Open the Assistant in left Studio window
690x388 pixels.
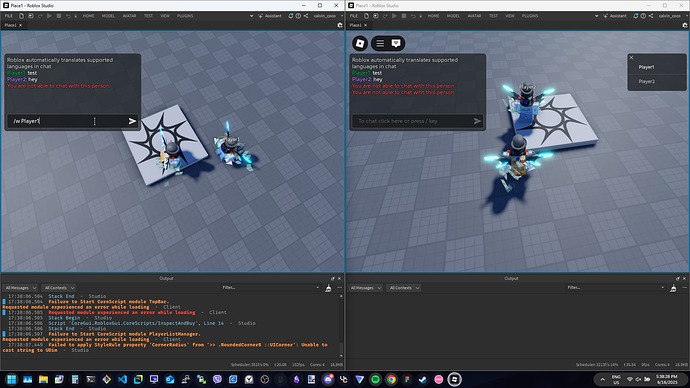click(270, 16)
